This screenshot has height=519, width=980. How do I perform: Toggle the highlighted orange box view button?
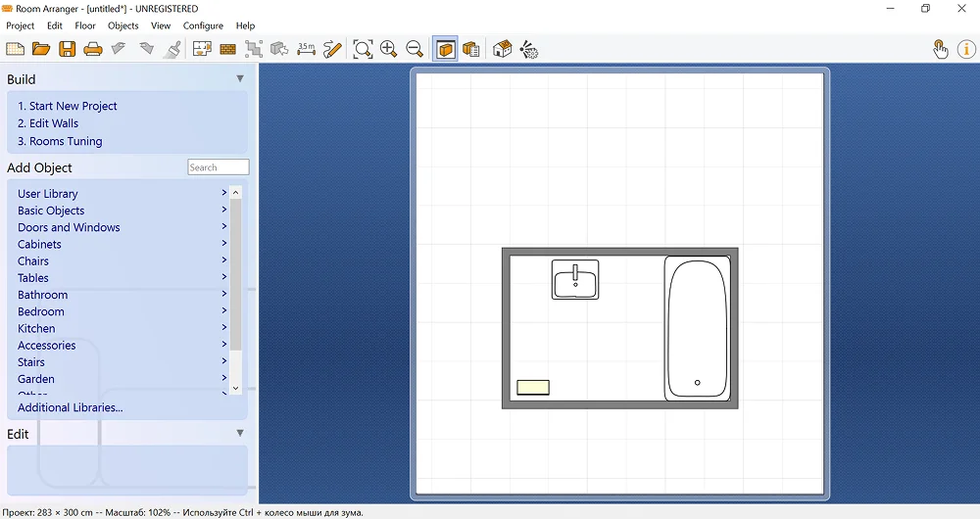pos(446,49)
